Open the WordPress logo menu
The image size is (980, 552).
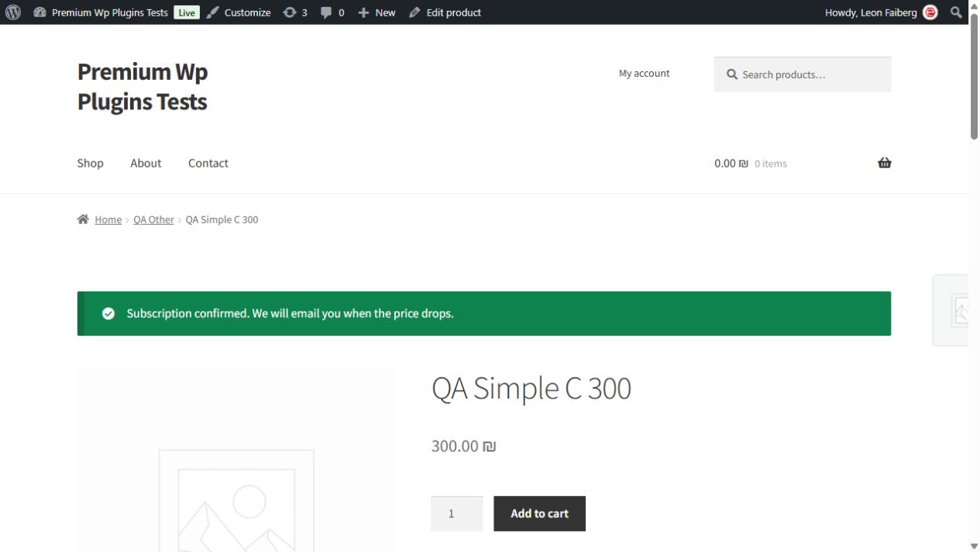tap(13, 12)
